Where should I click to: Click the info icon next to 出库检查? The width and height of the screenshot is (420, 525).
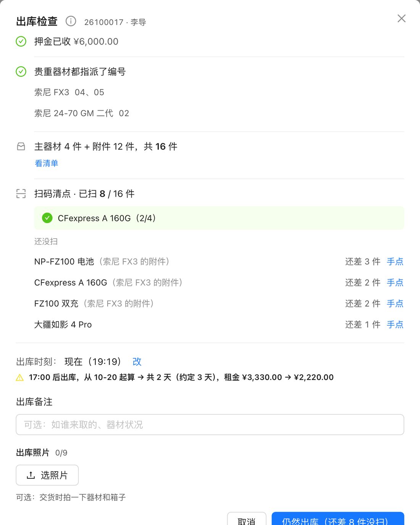point(71,21)
